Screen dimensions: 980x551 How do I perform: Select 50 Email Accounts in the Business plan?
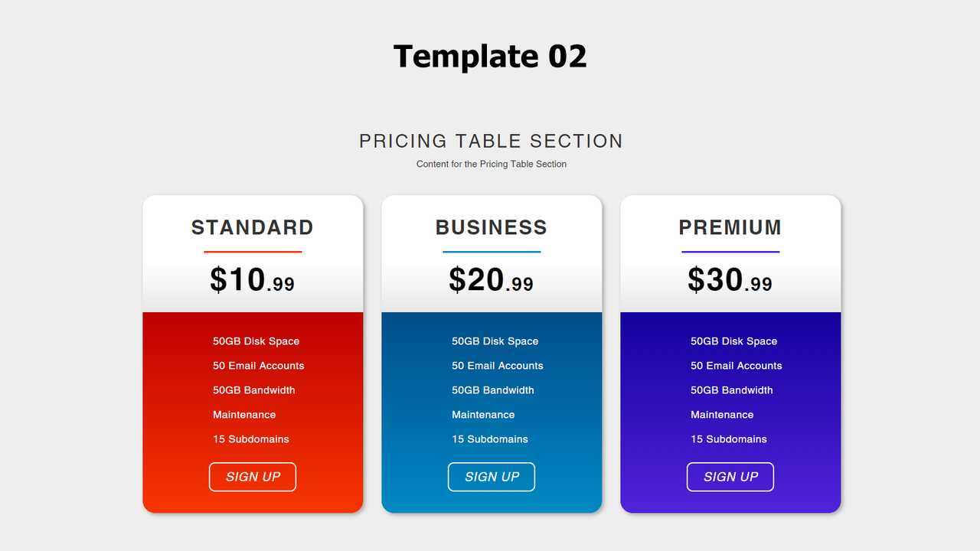[x=497, y=366]
